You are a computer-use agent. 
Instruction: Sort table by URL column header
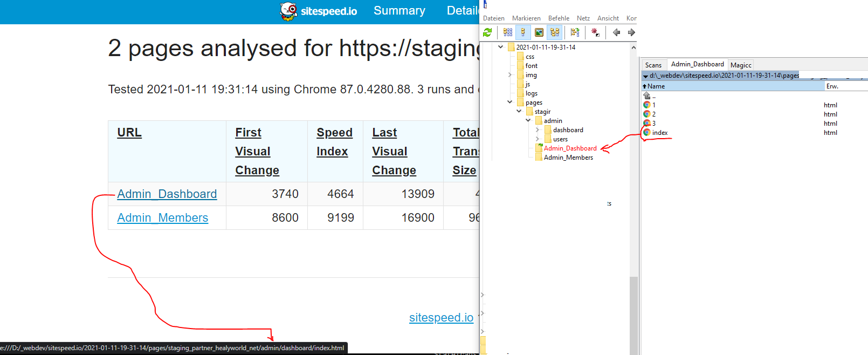(x=129, y=133)
